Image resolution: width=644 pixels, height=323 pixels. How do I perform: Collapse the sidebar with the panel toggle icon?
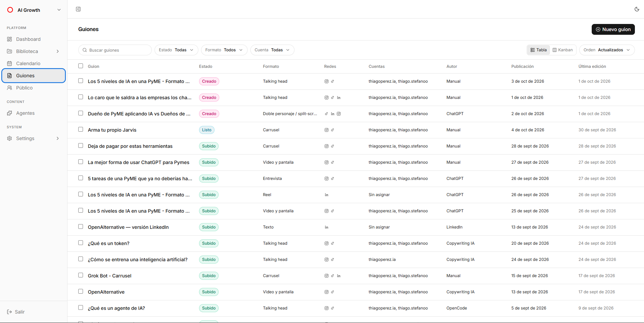tap(78, 9)
